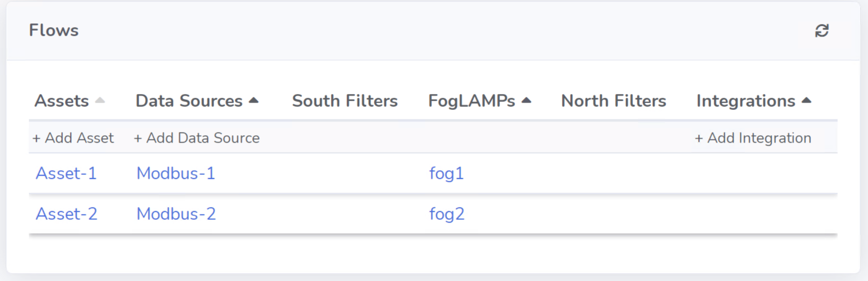Sort by the Data Sources column header
The width and height of the screenshot is (868, 281).
tap(189, 101)
